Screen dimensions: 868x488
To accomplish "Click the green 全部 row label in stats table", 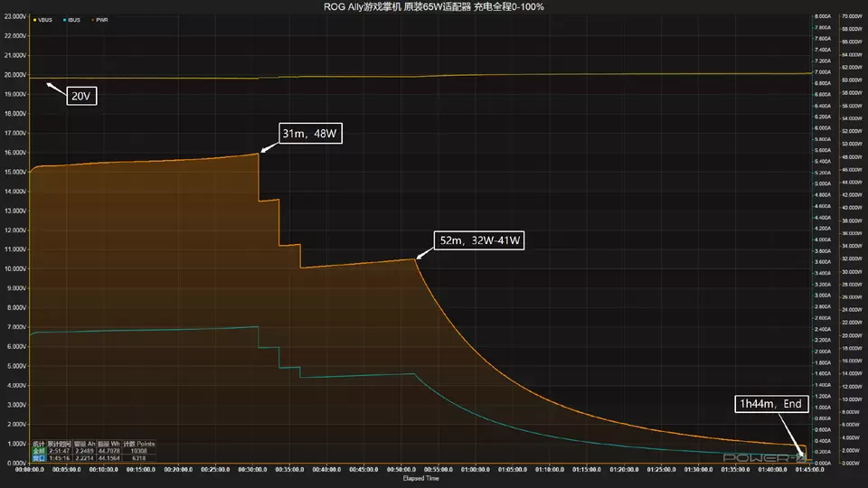I will pyautogui.click(x=39, y=451).
